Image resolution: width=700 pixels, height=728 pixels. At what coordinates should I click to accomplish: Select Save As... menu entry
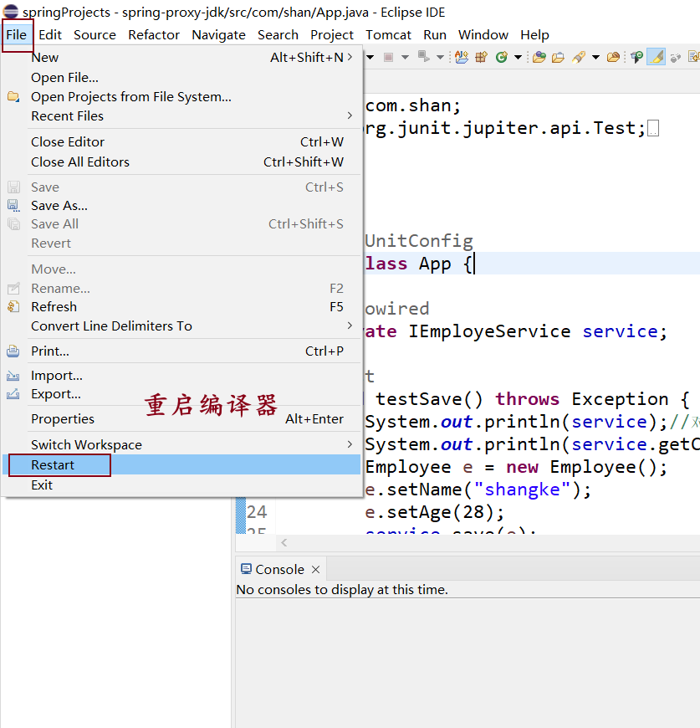181,206
